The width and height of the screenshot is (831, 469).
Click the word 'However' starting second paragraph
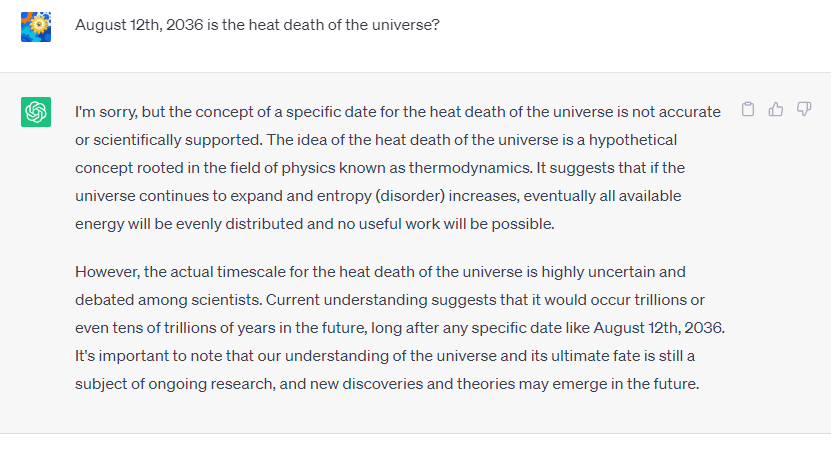pyautogui.click(x=107, y=272)
